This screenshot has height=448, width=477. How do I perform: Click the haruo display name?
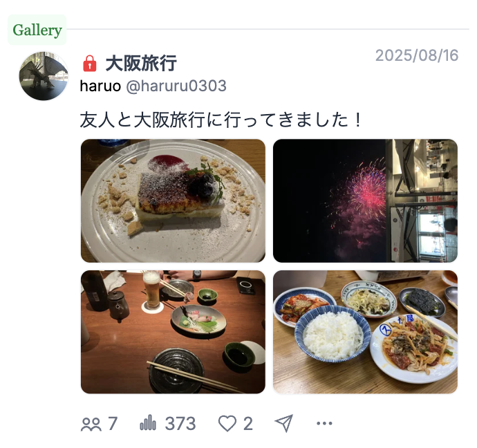(100, 86)
